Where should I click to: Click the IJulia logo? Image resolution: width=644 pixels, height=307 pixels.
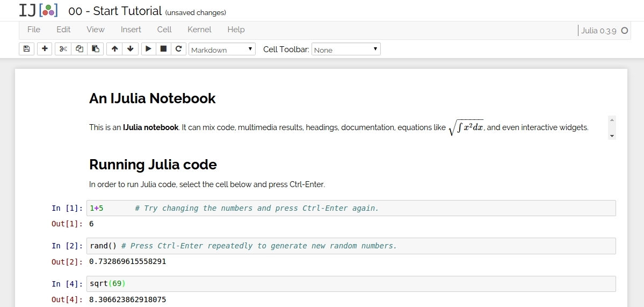(38, 11)
